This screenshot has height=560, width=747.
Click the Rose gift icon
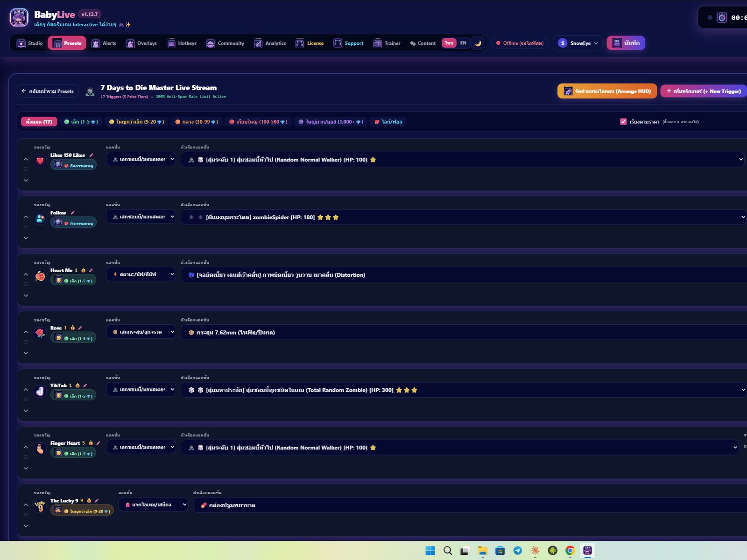(40, 333)
